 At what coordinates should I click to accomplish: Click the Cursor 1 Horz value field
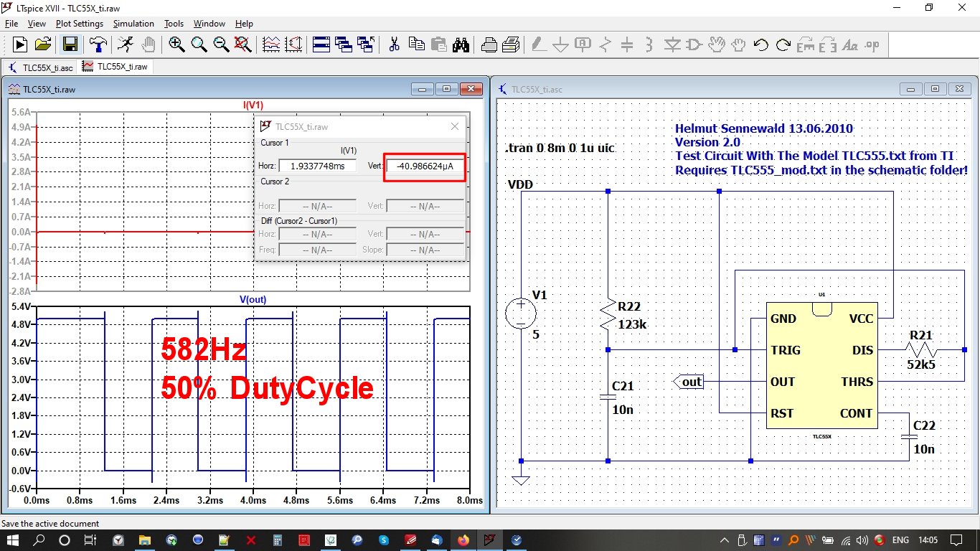pyautogui.click(x=317, y=166)
